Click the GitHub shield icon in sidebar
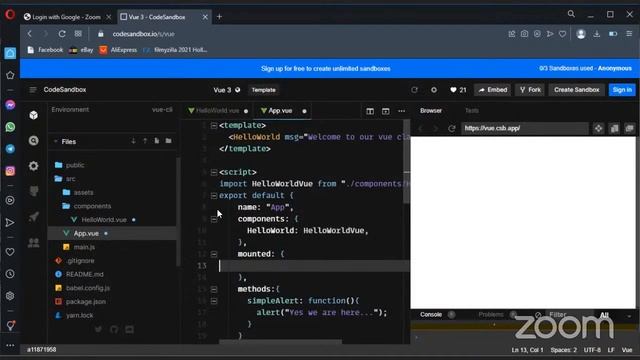Viewport: 640px width, 360px height. tap(33, 191)
